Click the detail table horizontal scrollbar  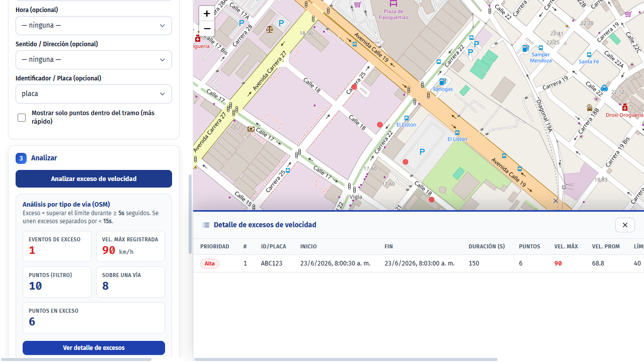(346, 359)
